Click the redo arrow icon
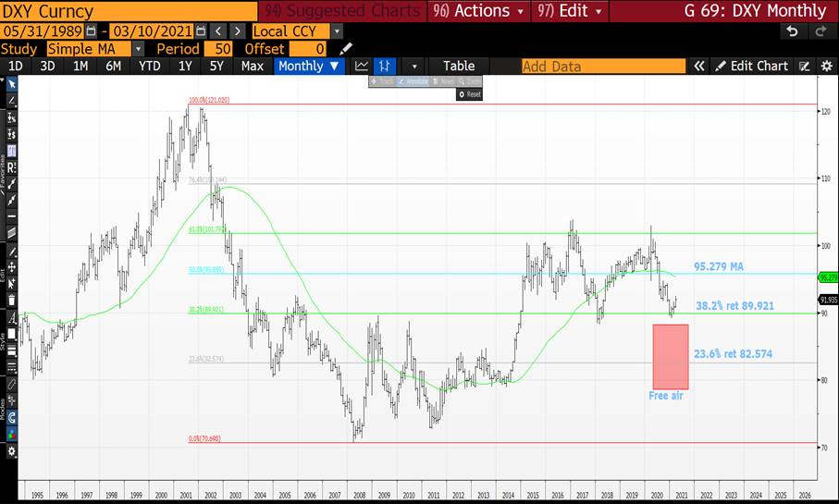 pos(820,31)
